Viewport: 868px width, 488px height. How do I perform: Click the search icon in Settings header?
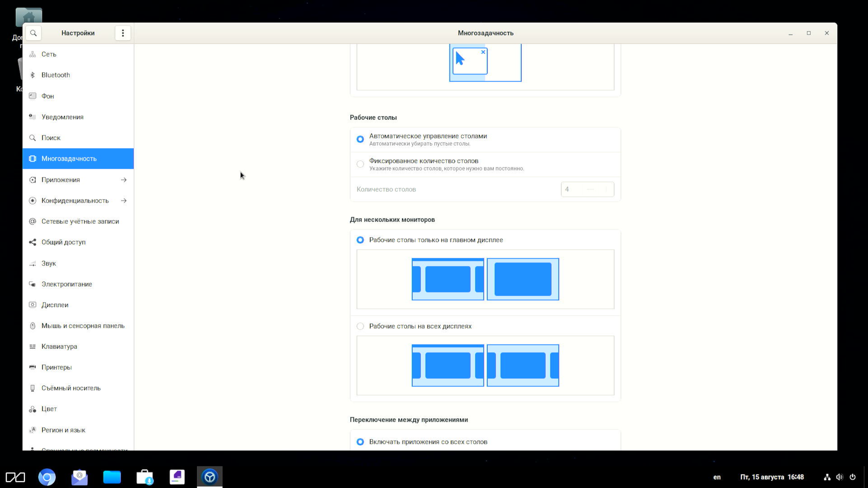[x=33, y=33]
